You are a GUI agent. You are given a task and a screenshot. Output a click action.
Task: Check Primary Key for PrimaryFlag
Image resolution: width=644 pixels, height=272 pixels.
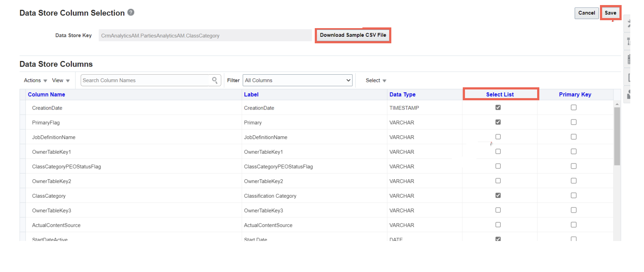pos(574,122)
